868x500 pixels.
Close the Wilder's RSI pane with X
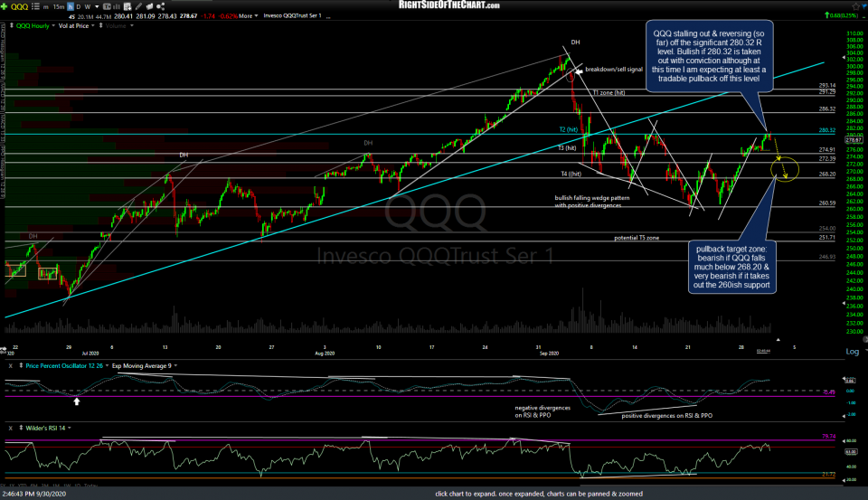(x=10, y=428)
